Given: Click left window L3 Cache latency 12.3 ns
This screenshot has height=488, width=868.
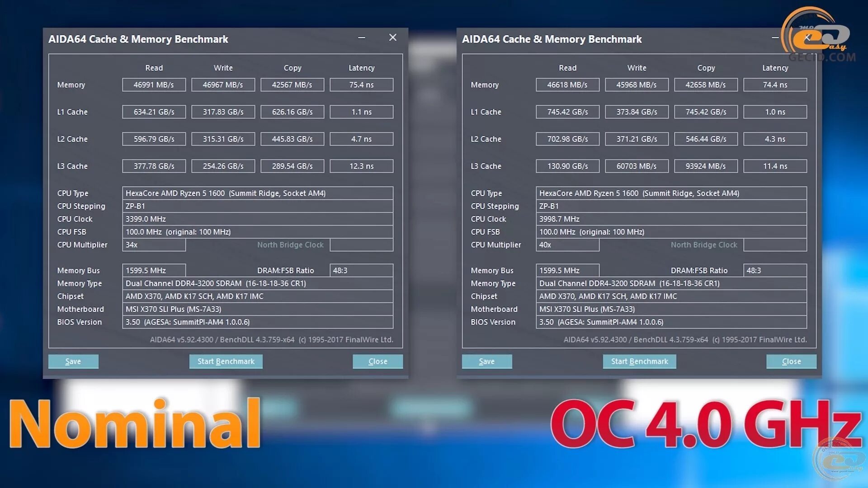Looking at the screenshot, I should (x=361, y=166).
